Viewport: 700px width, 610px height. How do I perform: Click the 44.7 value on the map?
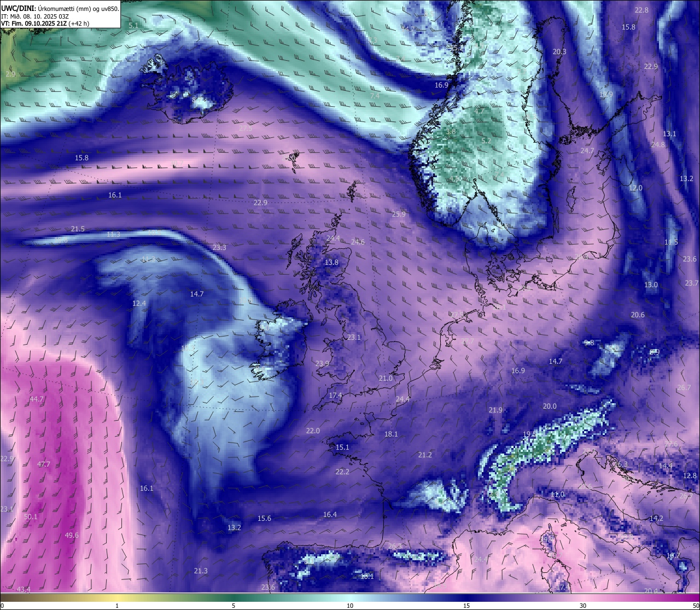tap(37, 399)
